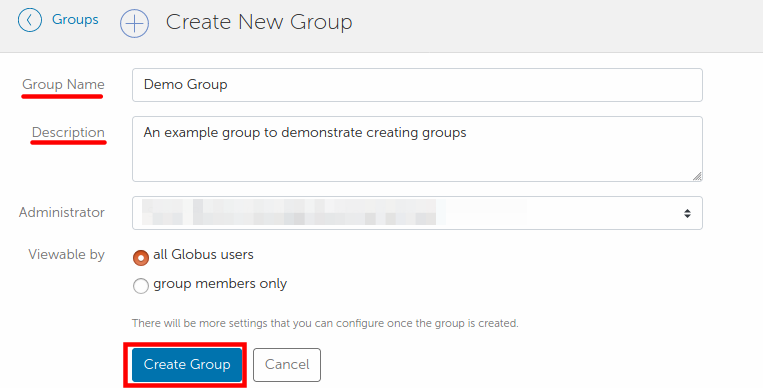763x388 pixels.
Task: Focus the Group Name field containing Demo Group
Action: [417, 85]
